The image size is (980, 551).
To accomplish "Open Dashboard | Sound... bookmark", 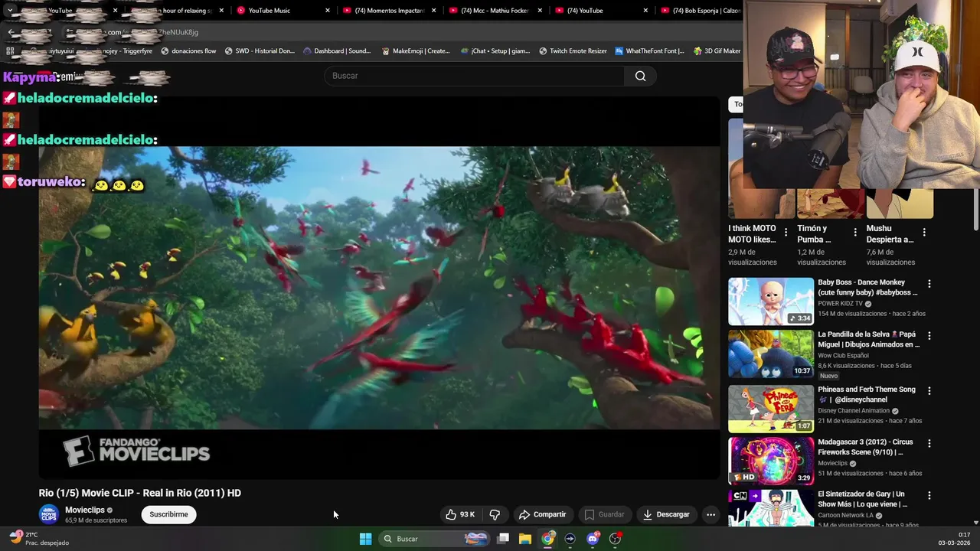I will [337, 51].
